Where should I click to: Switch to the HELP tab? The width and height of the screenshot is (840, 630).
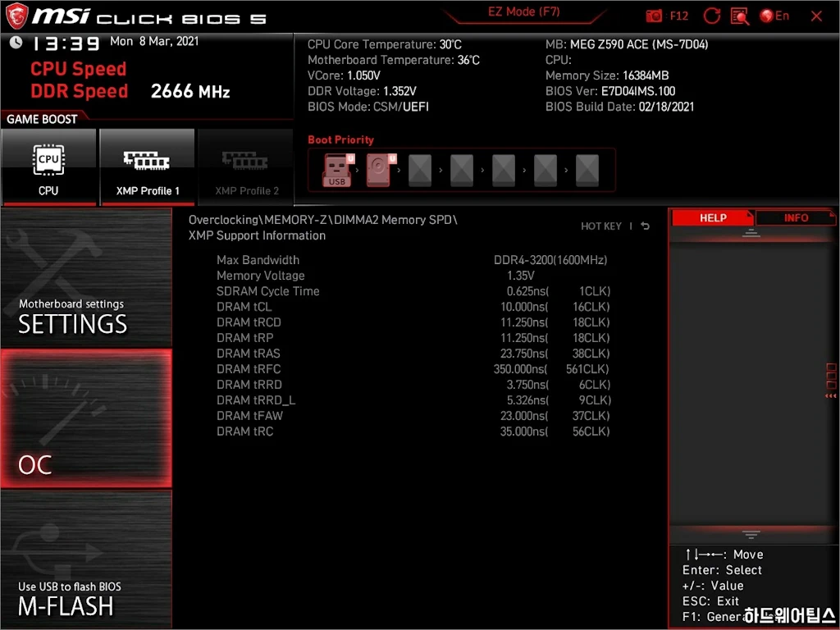tap(713, 218)
